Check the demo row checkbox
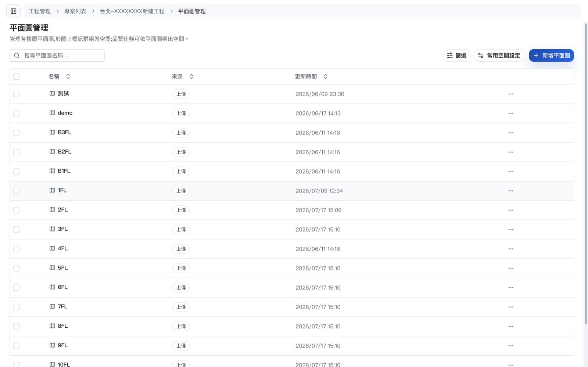This screenshot has width=588, height=367. tap(16, 114)
